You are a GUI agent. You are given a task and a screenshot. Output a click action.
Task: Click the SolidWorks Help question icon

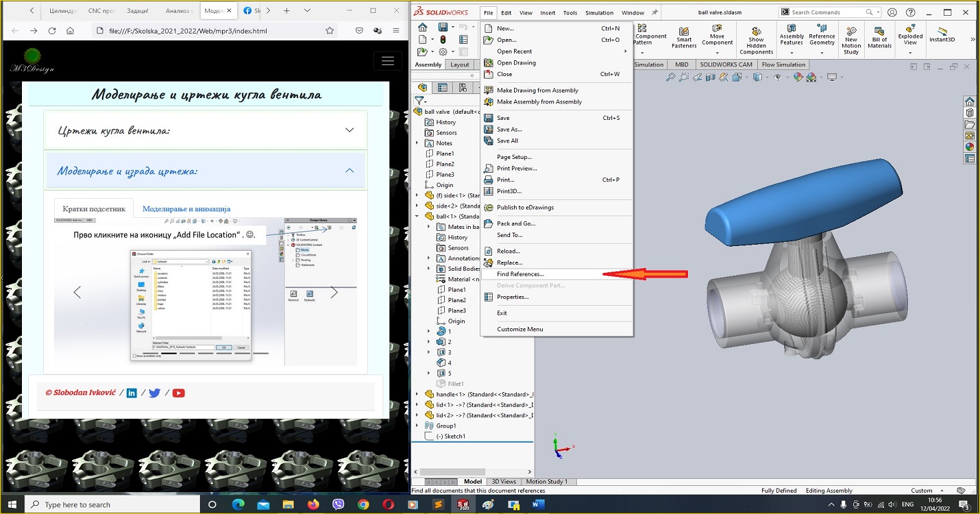(x=911, y=12)
